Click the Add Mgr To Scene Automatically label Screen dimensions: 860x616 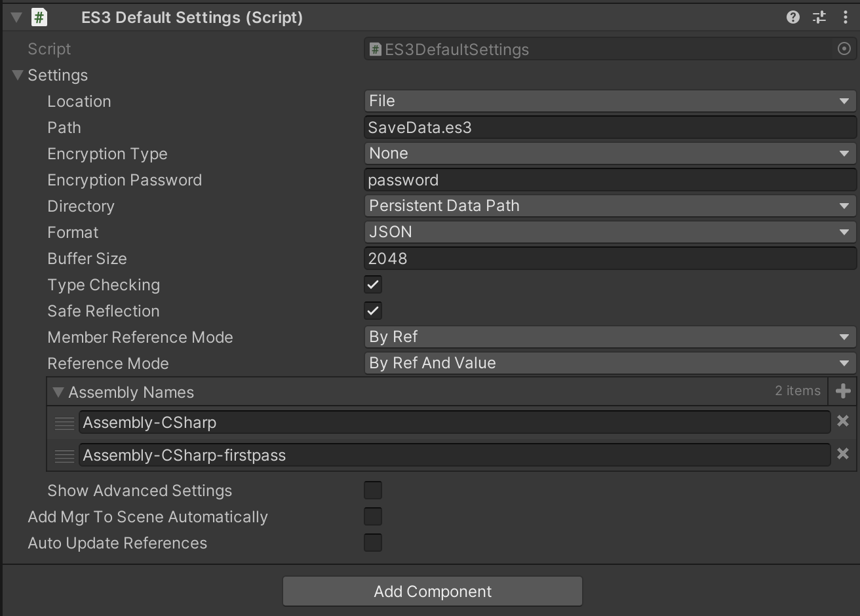147,517
